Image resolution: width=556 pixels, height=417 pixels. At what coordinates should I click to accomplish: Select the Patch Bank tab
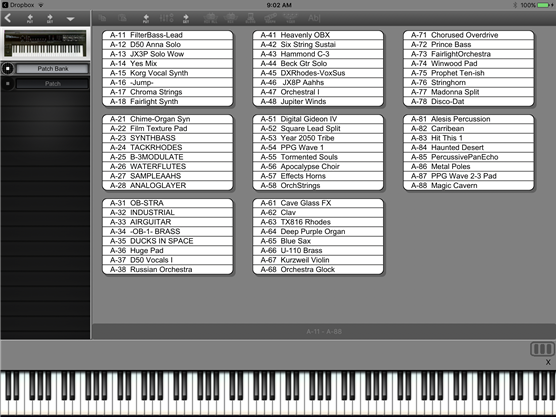click(52, 68)
